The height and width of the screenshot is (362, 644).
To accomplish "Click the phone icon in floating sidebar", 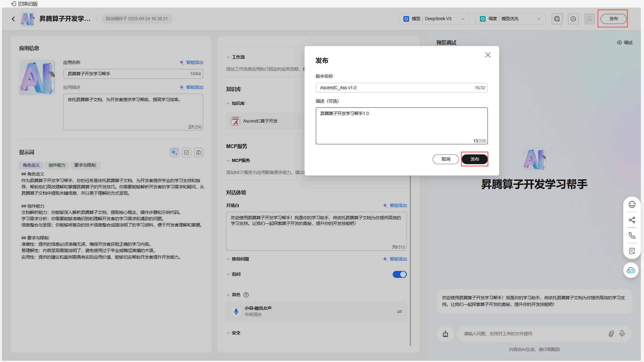I will (632, 235).
